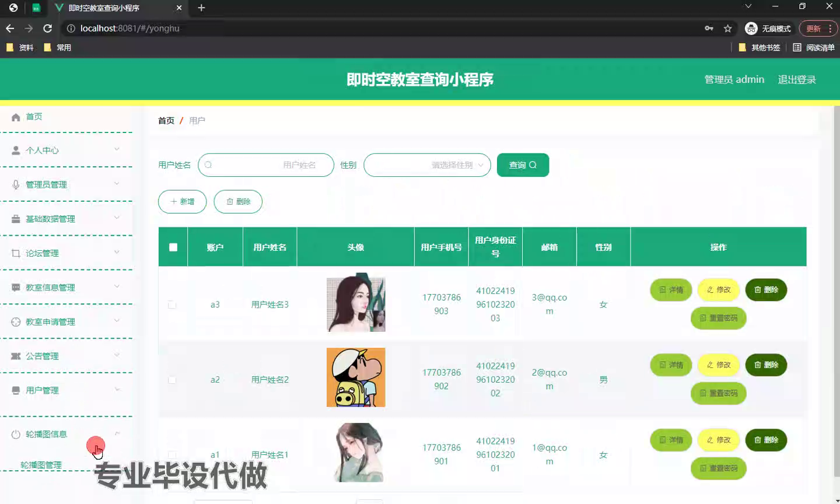Open the 资料 bookmark folder
840x504 pixels.
point(20,47)
